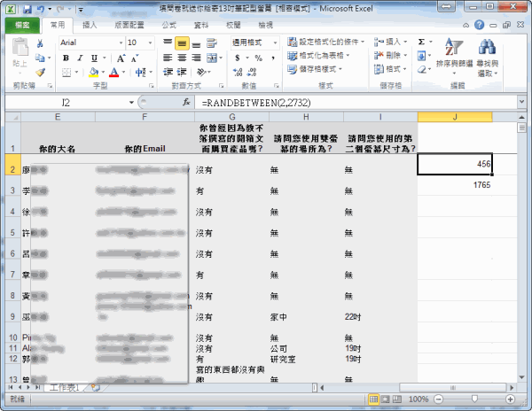Click the Comma Style icon
The height and width of the screenshot is (411, 532).
pos(273,58)
